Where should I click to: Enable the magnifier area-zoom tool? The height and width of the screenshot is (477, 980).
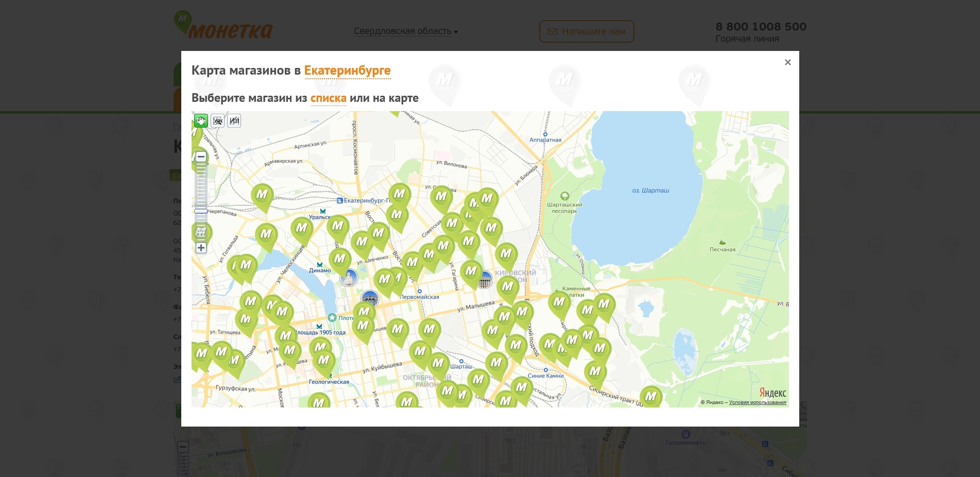pyautogui.click(x=218, y=121)
